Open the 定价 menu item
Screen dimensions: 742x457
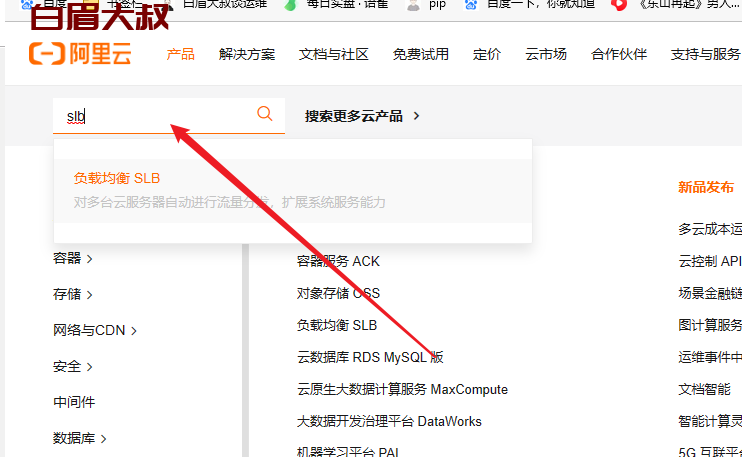[486, 54]
